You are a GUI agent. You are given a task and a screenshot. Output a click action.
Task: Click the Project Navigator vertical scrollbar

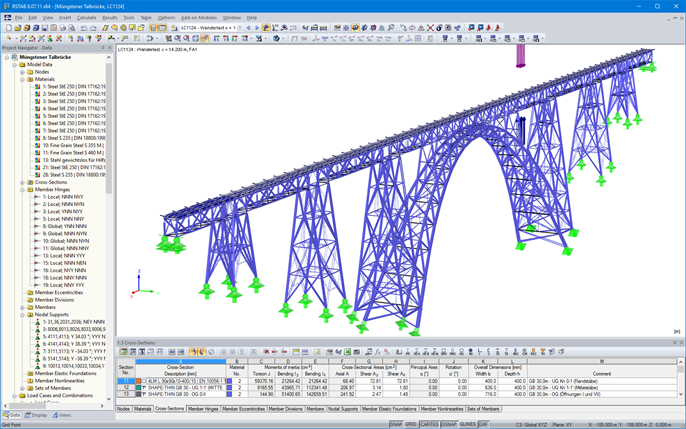click(x=109, y=127)
